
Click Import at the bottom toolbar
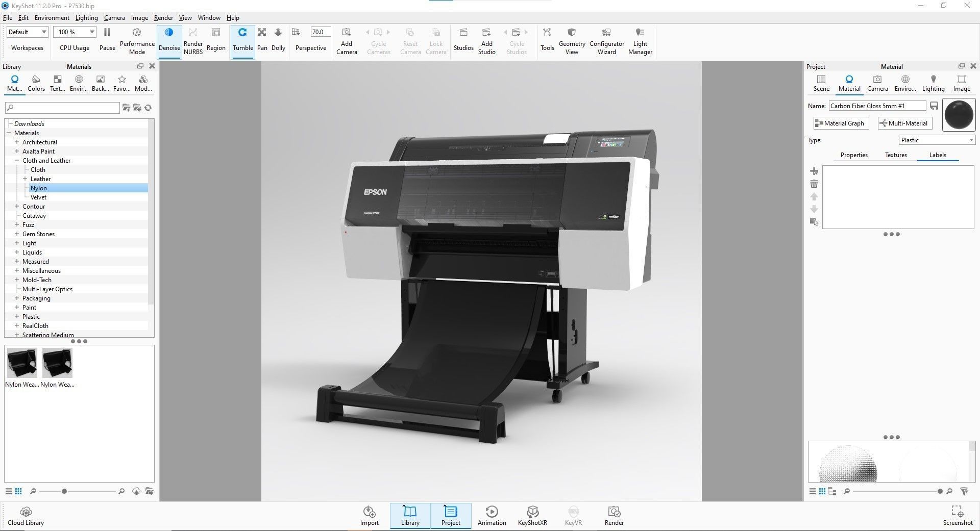[x=370, y=516]
